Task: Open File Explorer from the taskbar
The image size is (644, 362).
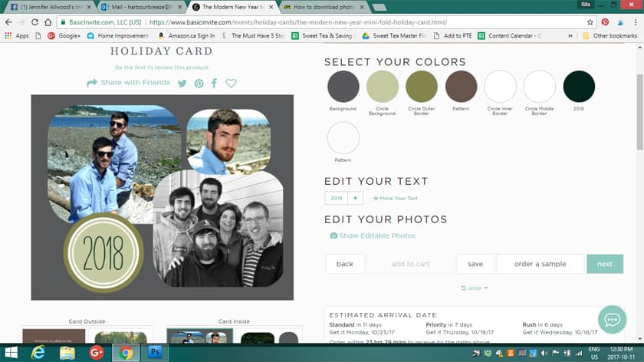Action: click(67, 353)
